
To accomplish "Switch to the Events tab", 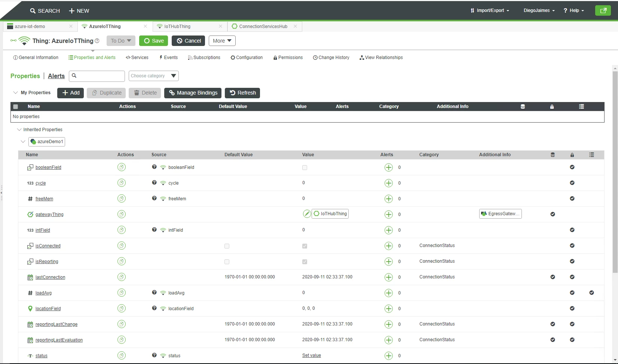I will coord(168,58).
